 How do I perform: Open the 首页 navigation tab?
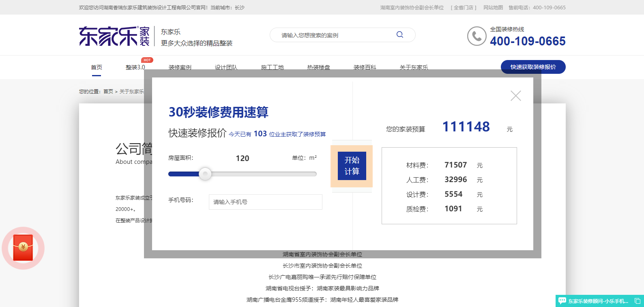pos(97,67)
